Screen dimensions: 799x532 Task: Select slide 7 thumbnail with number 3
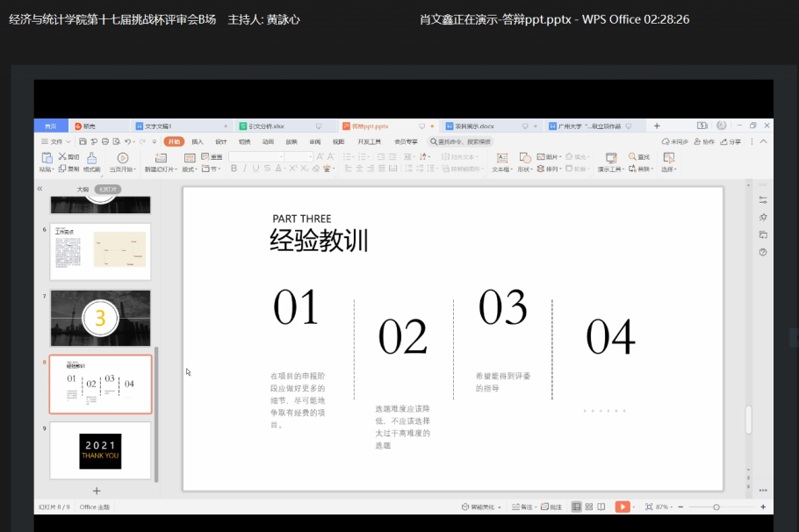point(100,318)
